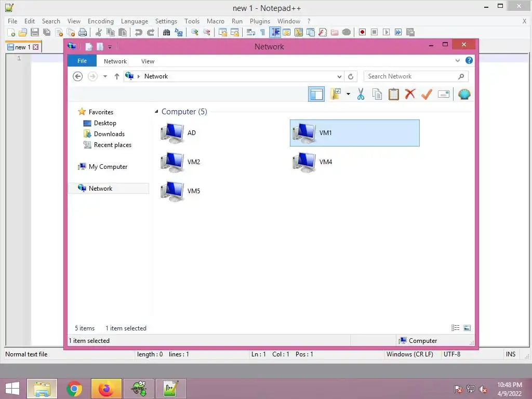Go back in Network explorer

[x=78, y=76]
